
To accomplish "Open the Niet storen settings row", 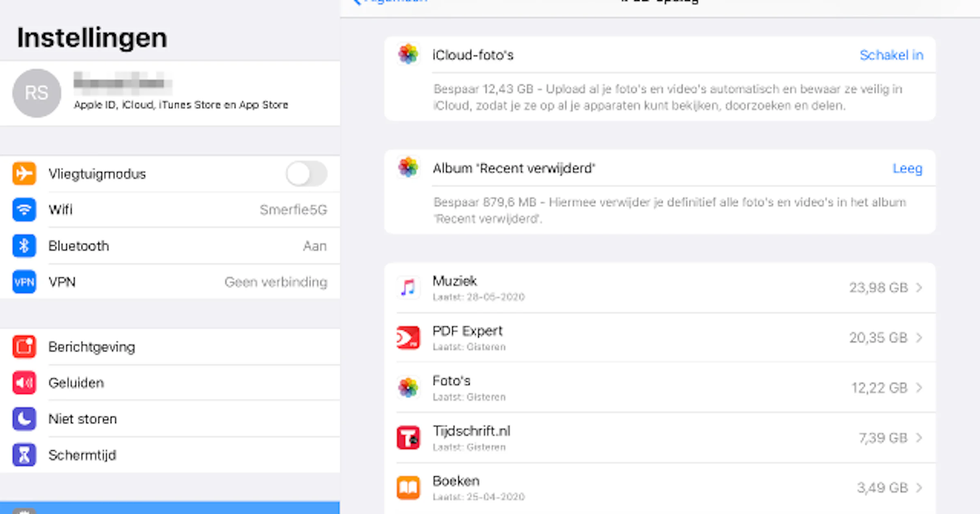I will pyautogui.click(x=170, y=419).
